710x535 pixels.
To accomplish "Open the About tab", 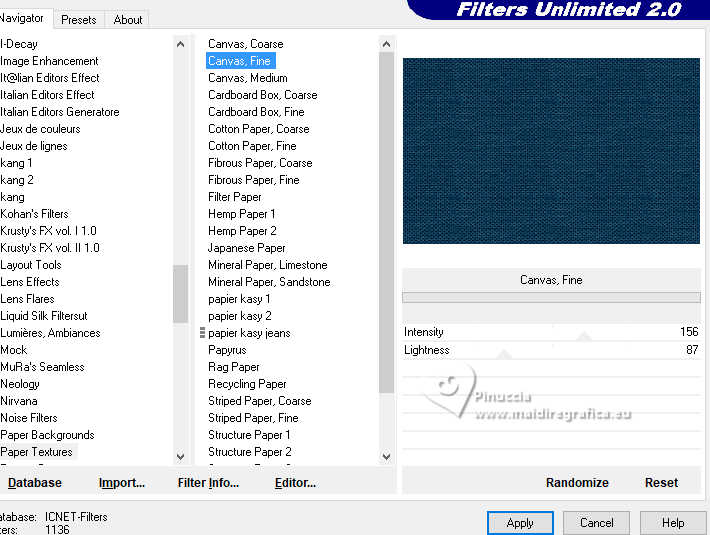I will (128, 20).
